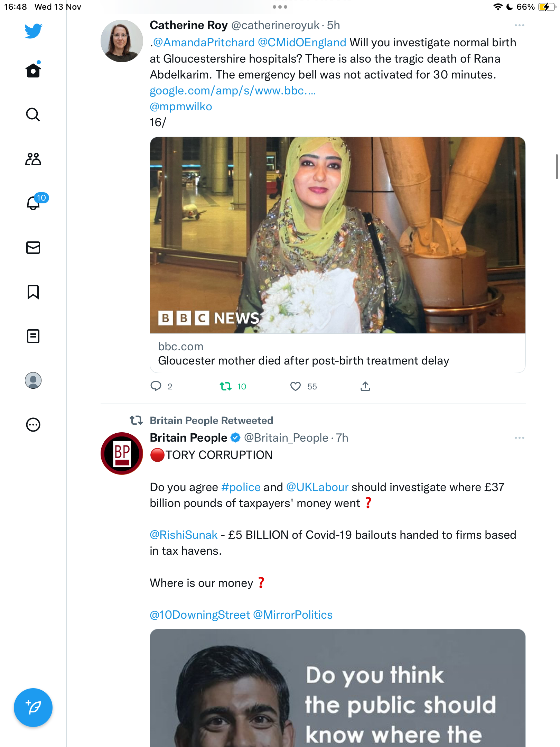Follow the google.com/amp BBC link
The image size is (560, 747).
[233, 91]
